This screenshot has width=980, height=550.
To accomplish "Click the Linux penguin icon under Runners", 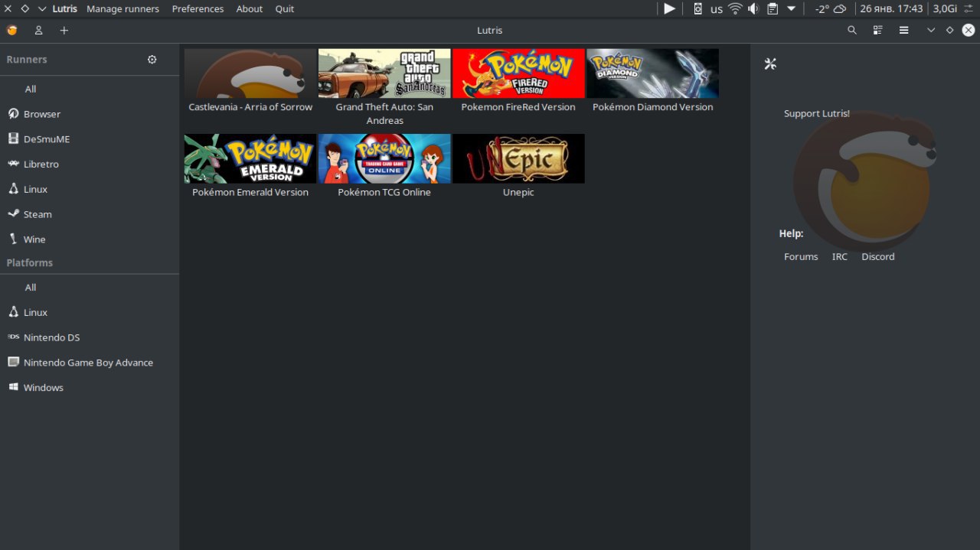I will click(13, 189).
